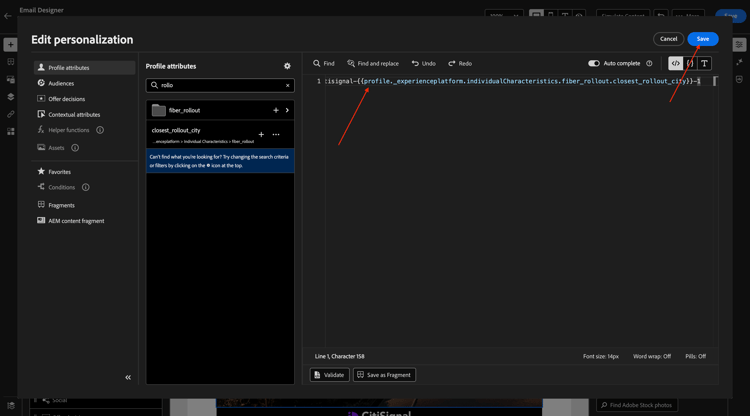Click info icon next to Helper functions
This screenshot has width=750, height=416.
pos(100,130)
